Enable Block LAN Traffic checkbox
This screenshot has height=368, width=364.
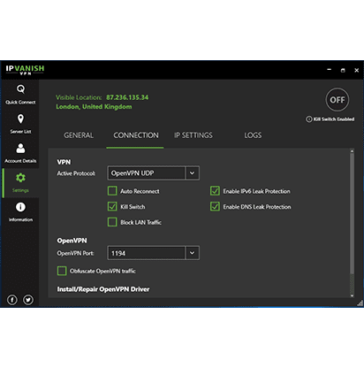tap(112, 222)
